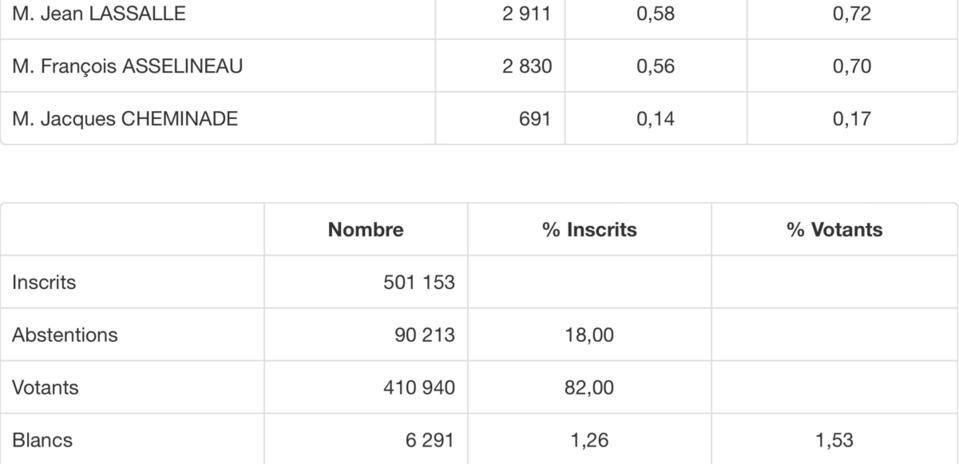Click the Nombre column header
Image resolution: width=959 pixels, height=464 pixels.
tap(365, 230)
